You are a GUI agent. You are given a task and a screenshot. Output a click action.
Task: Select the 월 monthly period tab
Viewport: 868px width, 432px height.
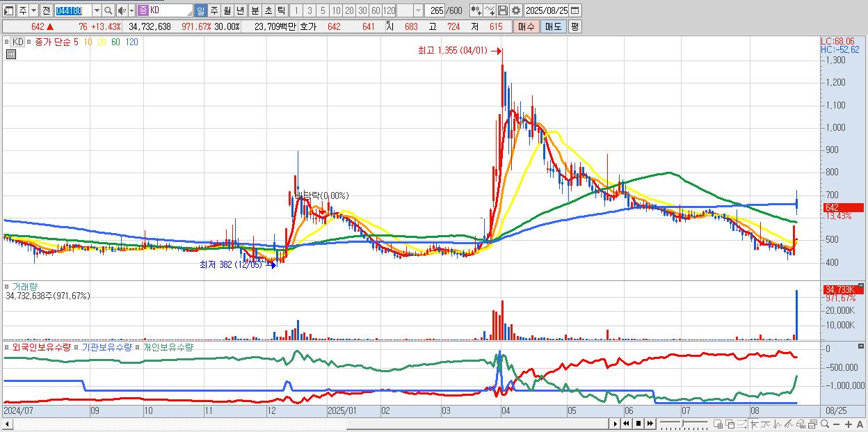pos(227,10)
